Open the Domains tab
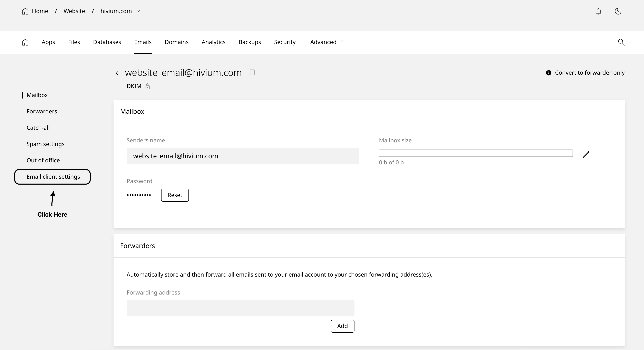The width and height of the screenshot is (644, 350). (176, 42)
